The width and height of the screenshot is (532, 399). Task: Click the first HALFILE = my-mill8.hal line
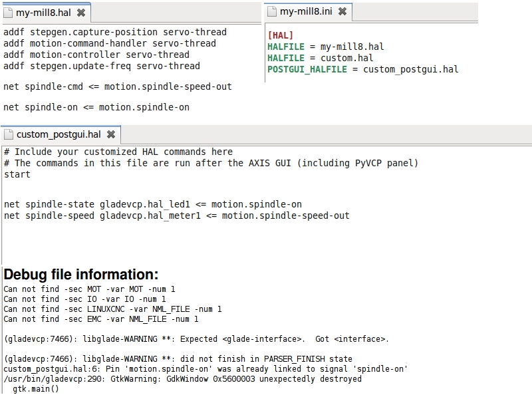click(326, 47)
